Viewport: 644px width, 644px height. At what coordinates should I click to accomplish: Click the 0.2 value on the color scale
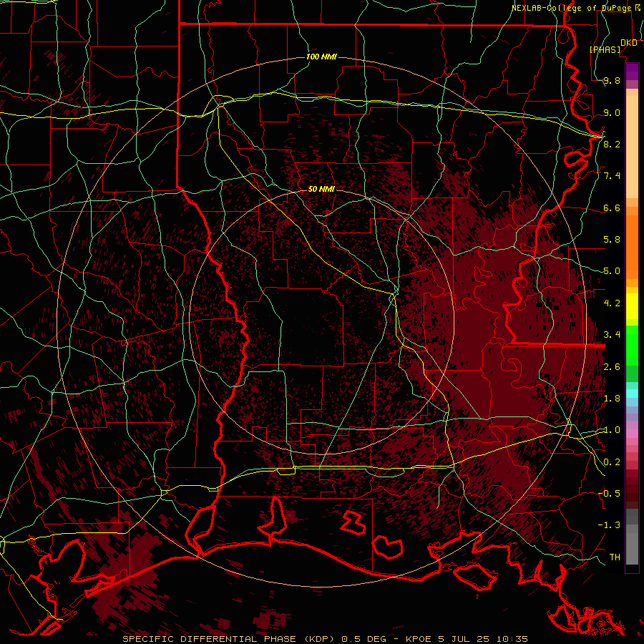(612, 462)
